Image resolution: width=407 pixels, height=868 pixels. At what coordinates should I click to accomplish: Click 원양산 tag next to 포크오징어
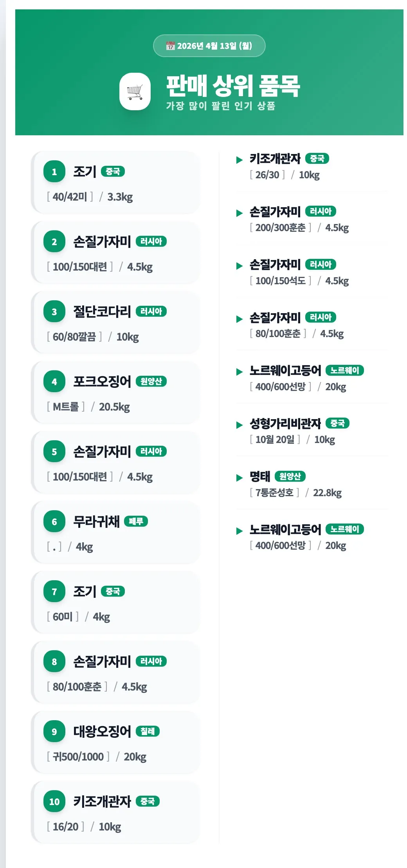151,381
